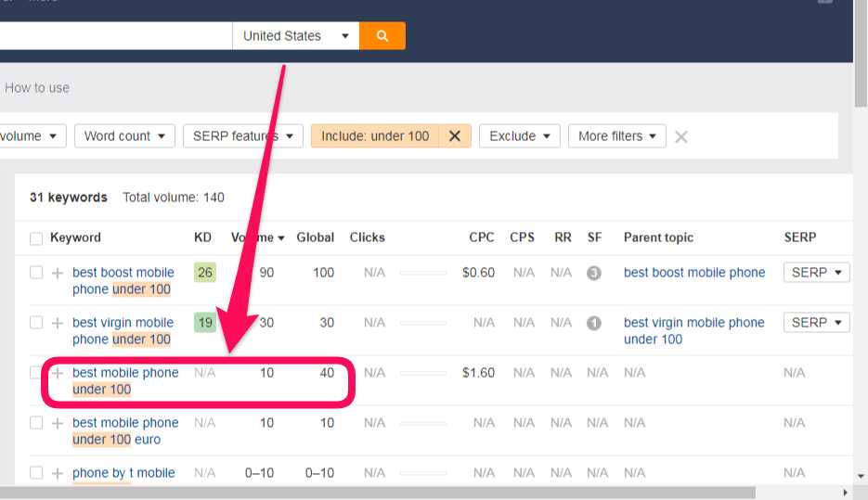868x500 pixels.
Task: Remove the 'Include: under 100' filter
Action: tap(455, 136)
